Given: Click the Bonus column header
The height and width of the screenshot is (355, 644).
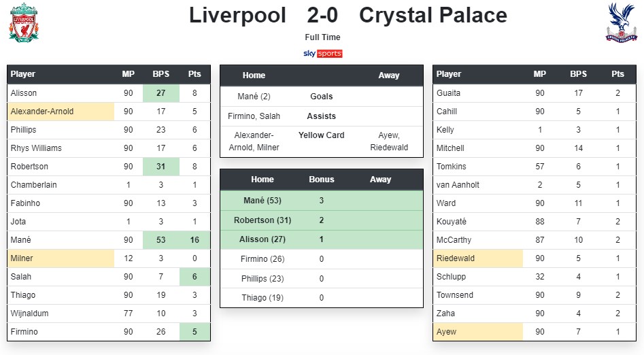Looking at the screenshot, I should click(322, 180).
